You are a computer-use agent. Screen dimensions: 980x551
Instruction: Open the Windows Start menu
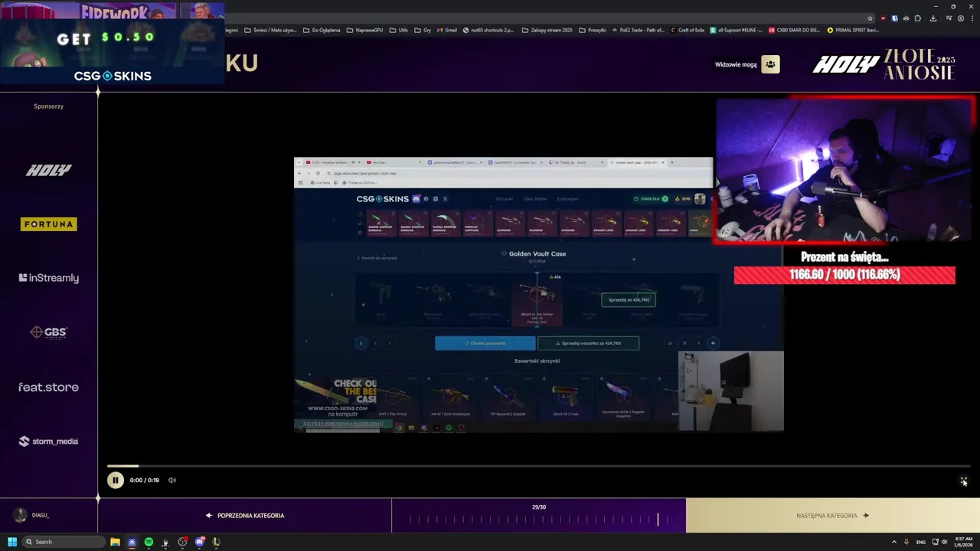coord(12,542)
